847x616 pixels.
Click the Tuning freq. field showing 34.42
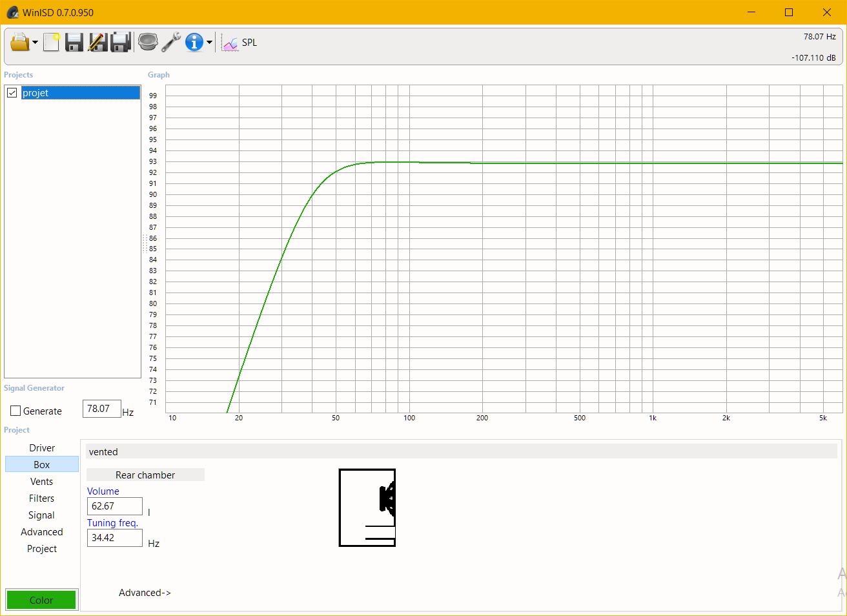tap(115, 538)
